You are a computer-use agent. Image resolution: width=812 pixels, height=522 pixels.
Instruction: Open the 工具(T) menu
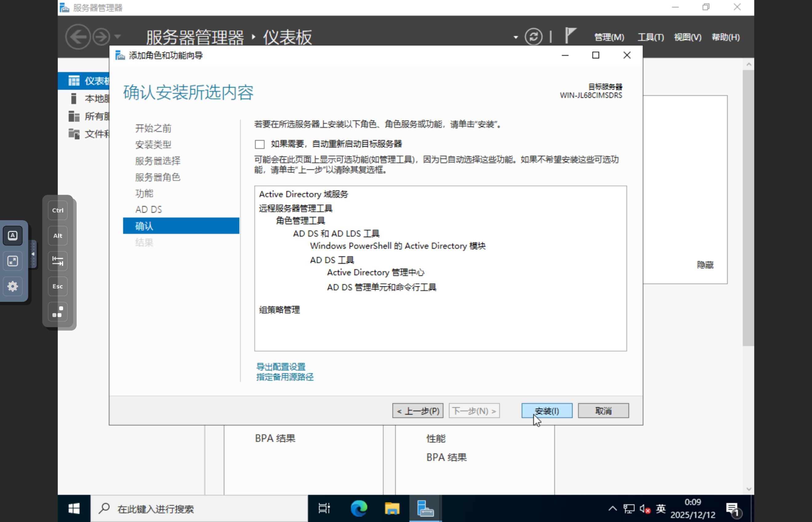click(x=650, y=37)
